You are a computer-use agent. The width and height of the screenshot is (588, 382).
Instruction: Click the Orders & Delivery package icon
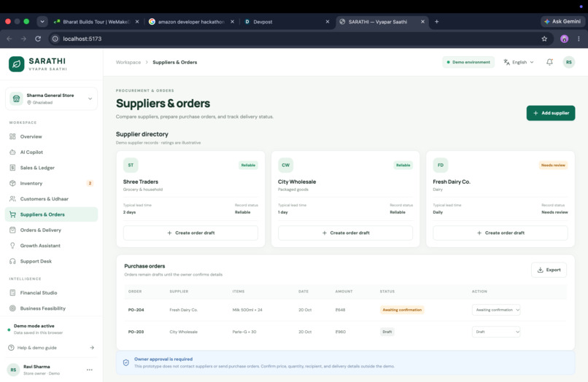12,230
